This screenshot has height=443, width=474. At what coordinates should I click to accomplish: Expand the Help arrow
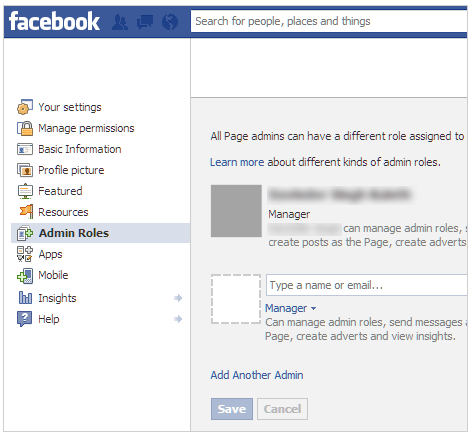[x=178, y=319]
